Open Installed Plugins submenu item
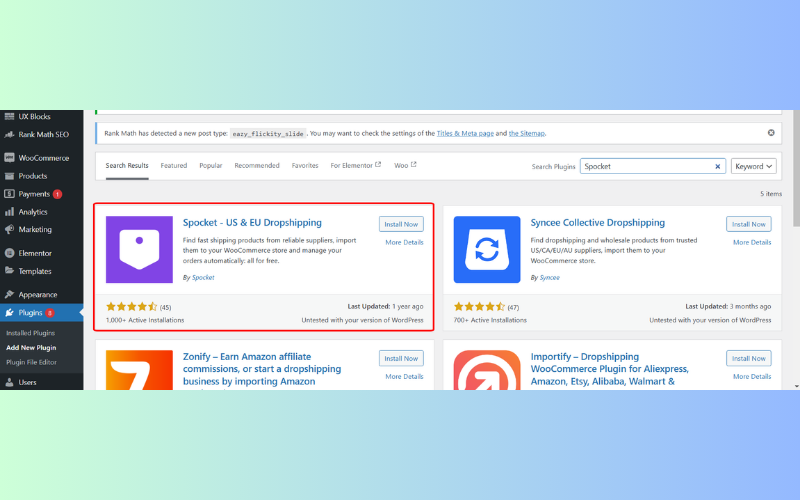 (x=31, y=333)
